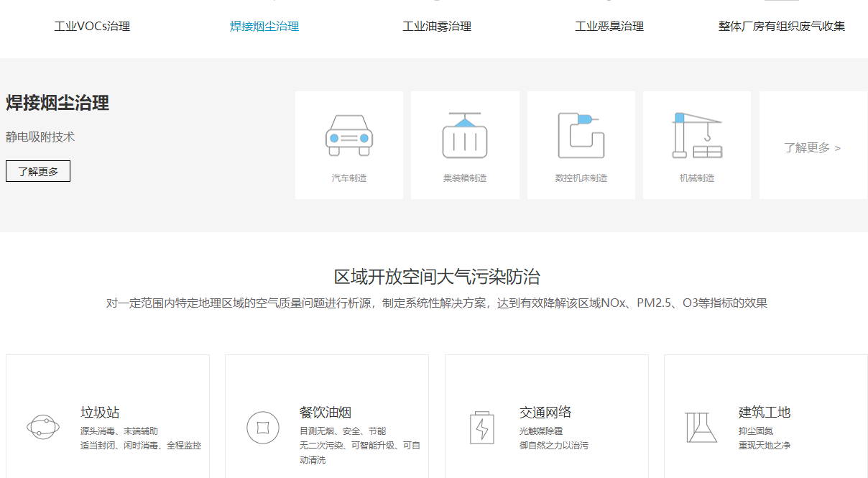
Task: Click the funnel icon beside 建筑工地
Action: pyautogui.click(x=701, y=428)
